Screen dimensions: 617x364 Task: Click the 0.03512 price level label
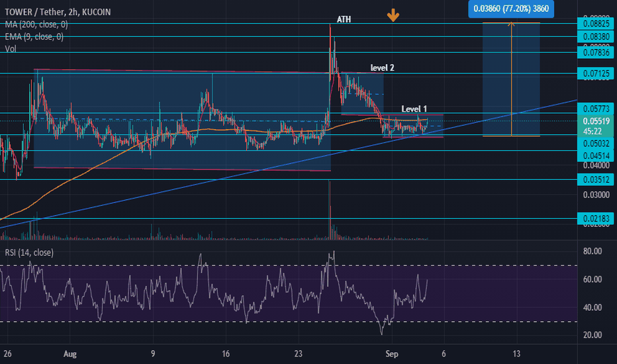pyautogui.click(x=596, y=180)
